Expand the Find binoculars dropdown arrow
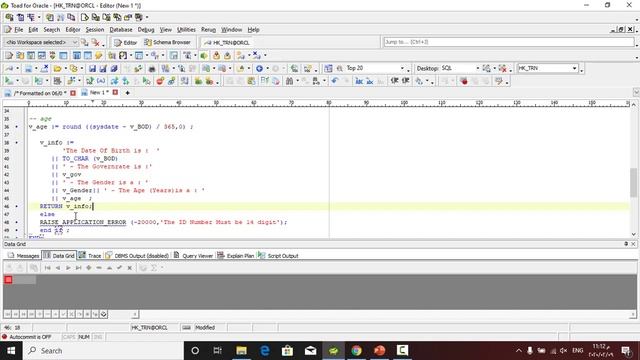640x360 pixels. pos(298,81)
